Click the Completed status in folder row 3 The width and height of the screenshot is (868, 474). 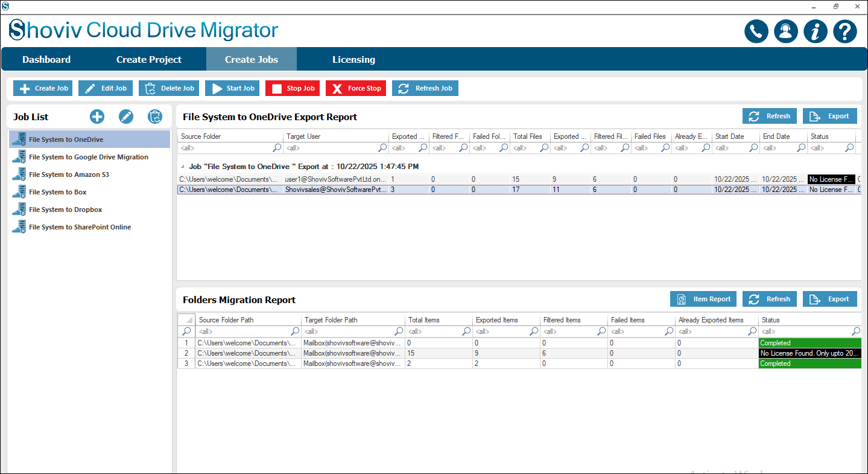(809, 364)
